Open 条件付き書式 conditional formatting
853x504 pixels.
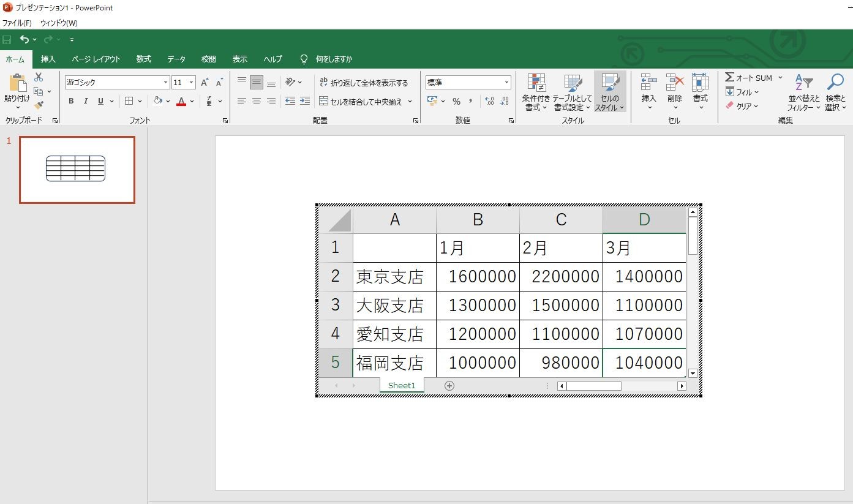[536, 92]
